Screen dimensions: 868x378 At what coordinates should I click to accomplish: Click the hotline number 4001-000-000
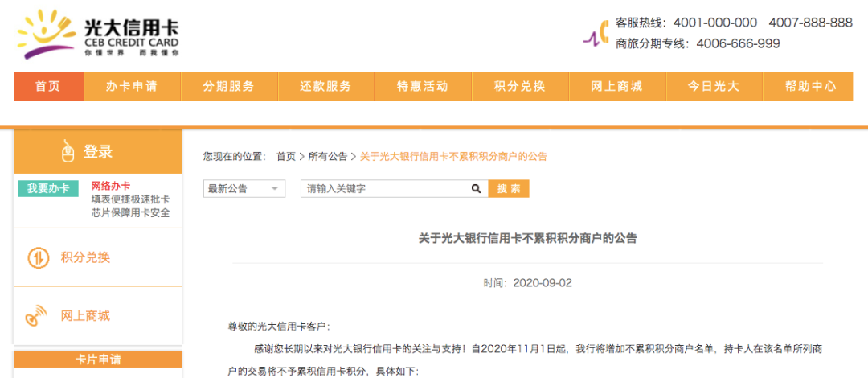(714, 23)
